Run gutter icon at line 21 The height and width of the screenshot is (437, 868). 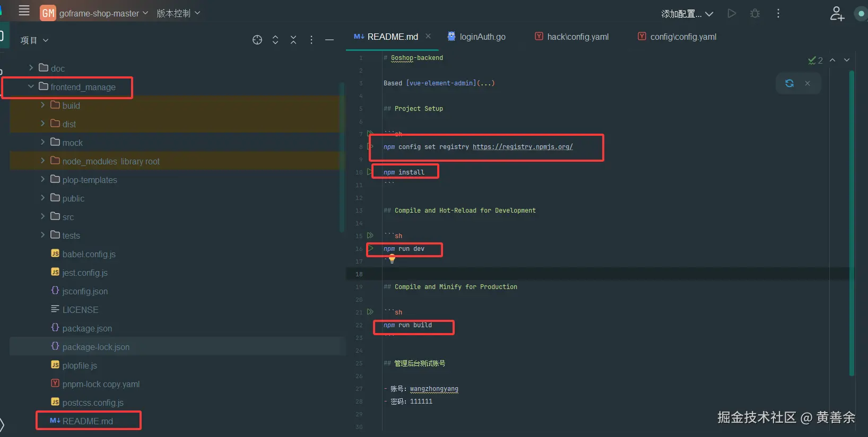click(370, 311)
